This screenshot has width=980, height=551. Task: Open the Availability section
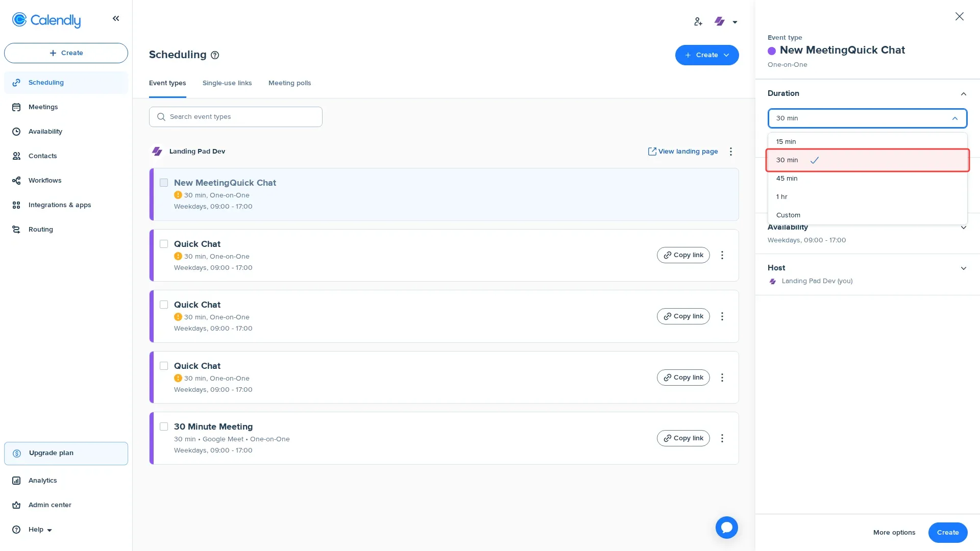click(x=45, y=131)
